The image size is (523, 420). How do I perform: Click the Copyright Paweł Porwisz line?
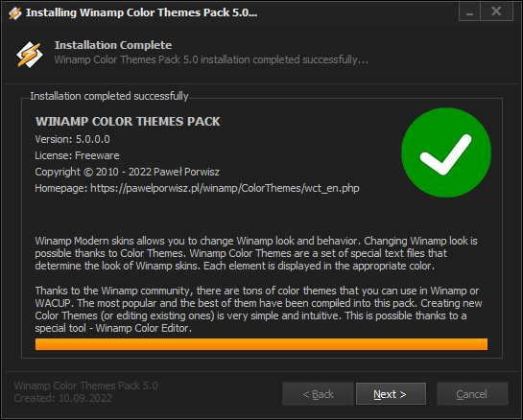click(x=127, y=172)
